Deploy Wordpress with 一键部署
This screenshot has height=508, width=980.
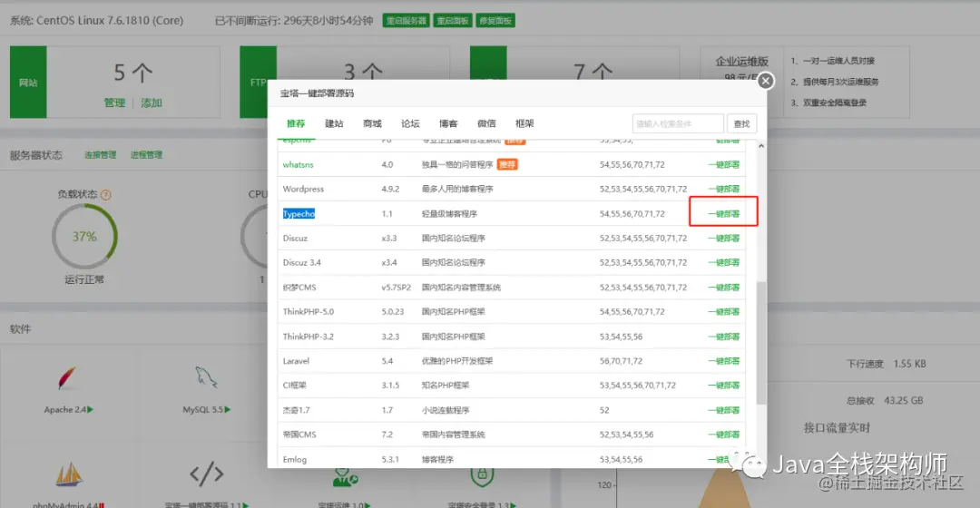(x=724, y=189)
